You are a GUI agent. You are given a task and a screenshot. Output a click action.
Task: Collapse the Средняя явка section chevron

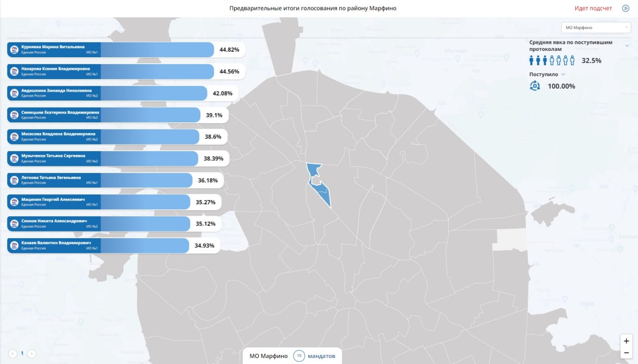[x=627, y=45]
